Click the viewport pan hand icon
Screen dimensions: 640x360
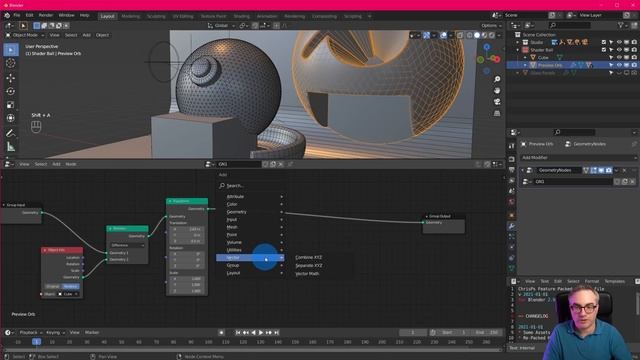pyautogui.click(x=497, y=90)
